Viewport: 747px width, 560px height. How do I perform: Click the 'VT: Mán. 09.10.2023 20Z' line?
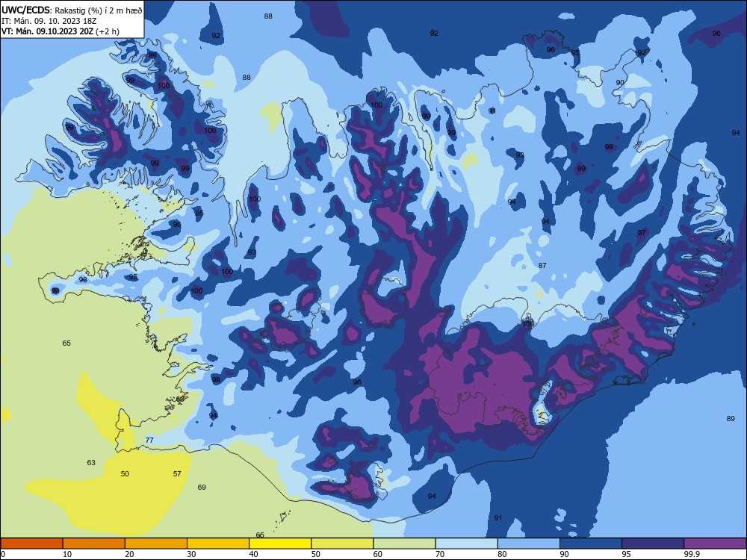tap(48, 31)
